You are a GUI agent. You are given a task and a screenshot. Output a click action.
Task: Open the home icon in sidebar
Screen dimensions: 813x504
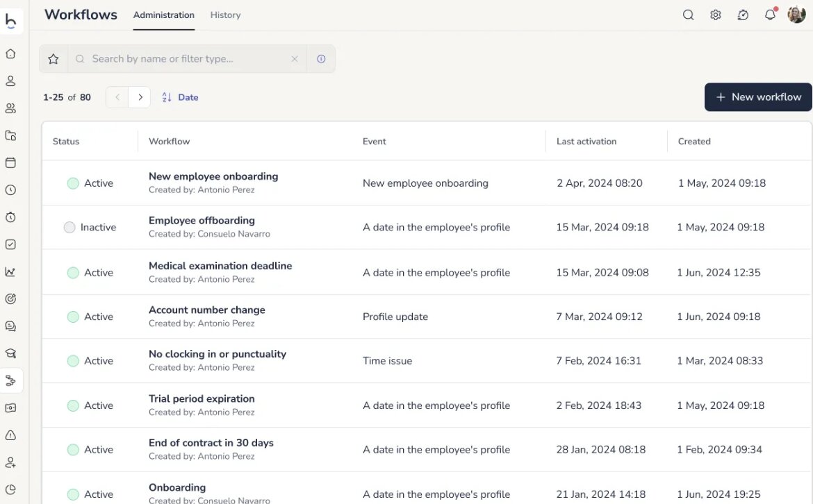tap(10, 54)
